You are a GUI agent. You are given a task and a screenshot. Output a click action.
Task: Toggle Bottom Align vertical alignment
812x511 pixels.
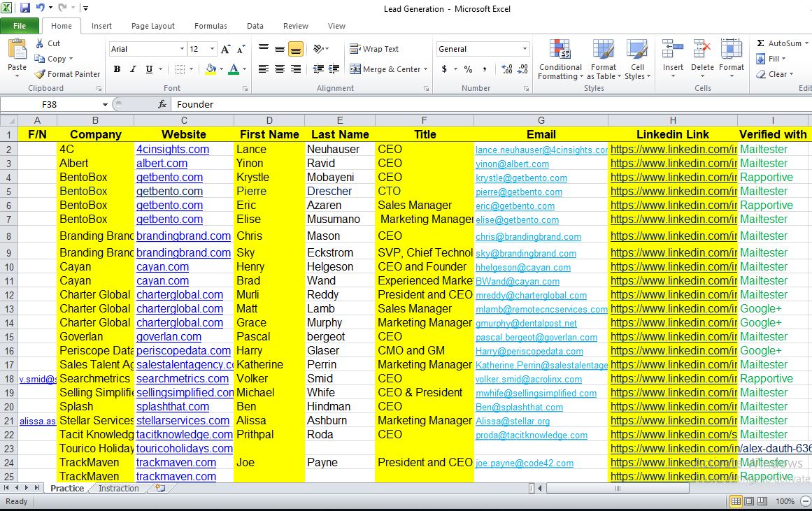[296, 49]
